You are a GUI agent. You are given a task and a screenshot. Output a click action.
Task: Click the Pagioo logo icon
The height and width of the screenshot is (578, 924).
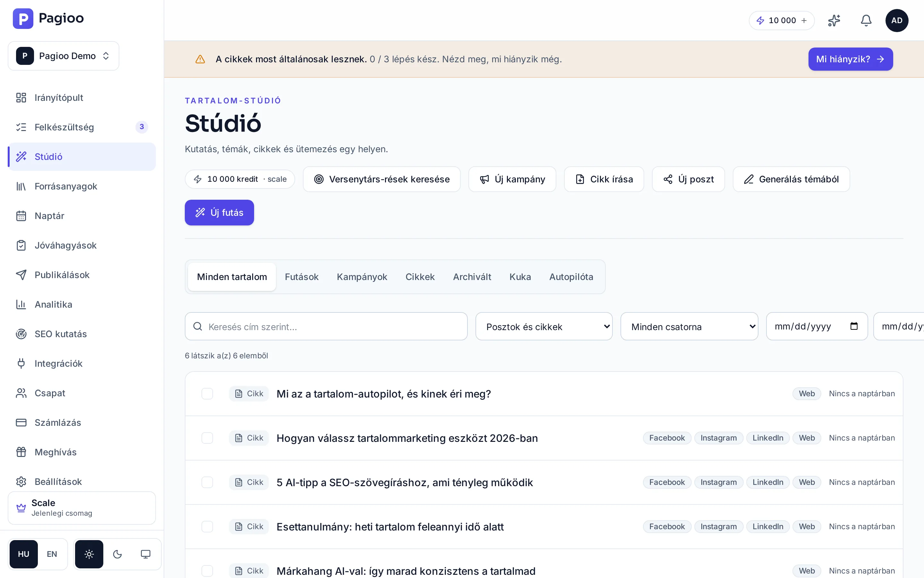(23, 18)
